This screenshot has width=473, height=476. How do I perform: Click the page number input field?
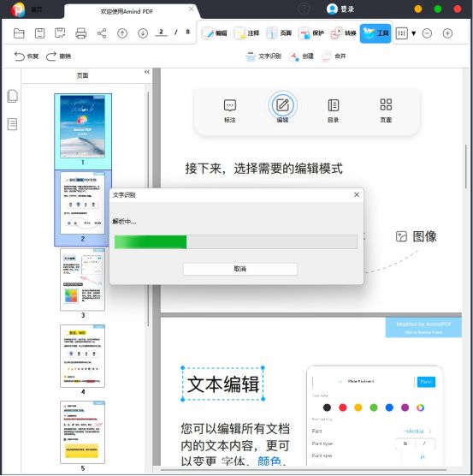pyautogui.click(x=161, y=32)
